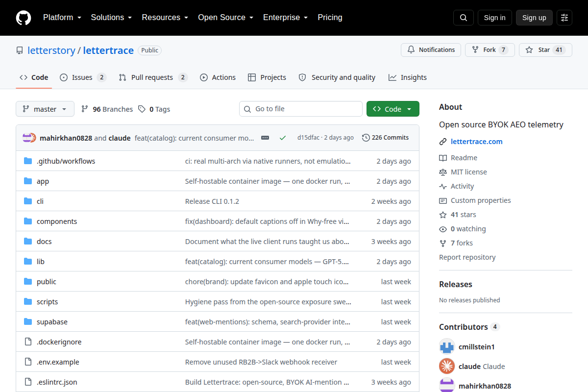This screenshot has height=392, width=588.
Task: Expand the Platform menu
Action: [62, 18]
